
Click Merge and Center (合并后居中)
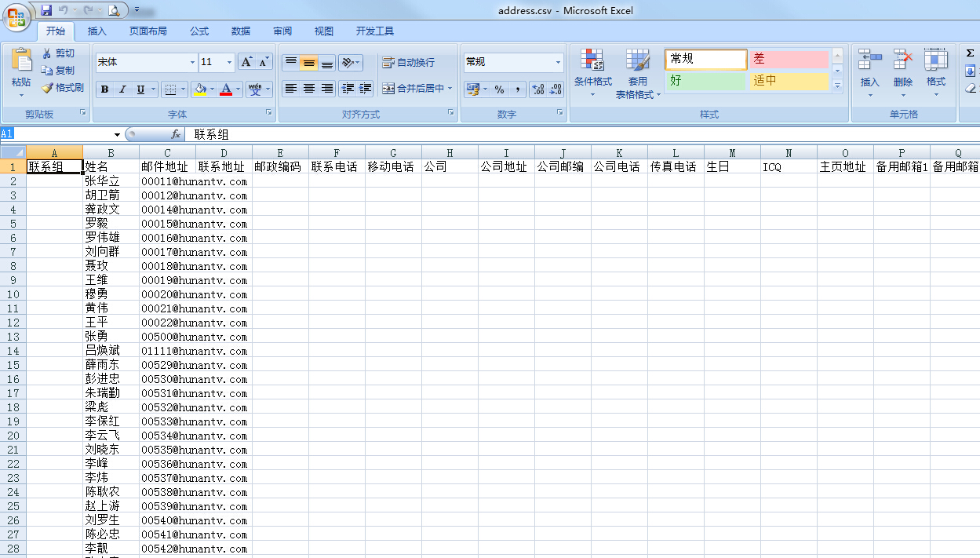(x=413, y=89)
